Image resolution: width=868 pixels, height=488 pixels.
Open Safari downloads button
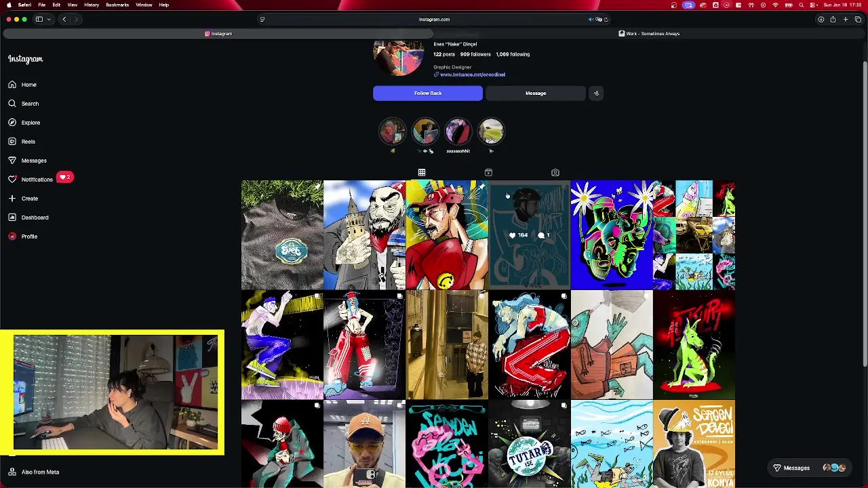coord(821,19)
